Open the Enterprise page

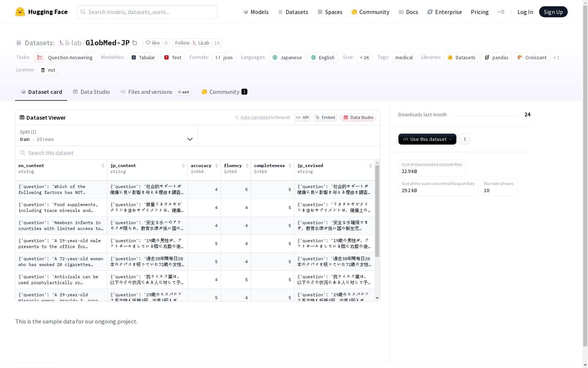tap(445, 12)
